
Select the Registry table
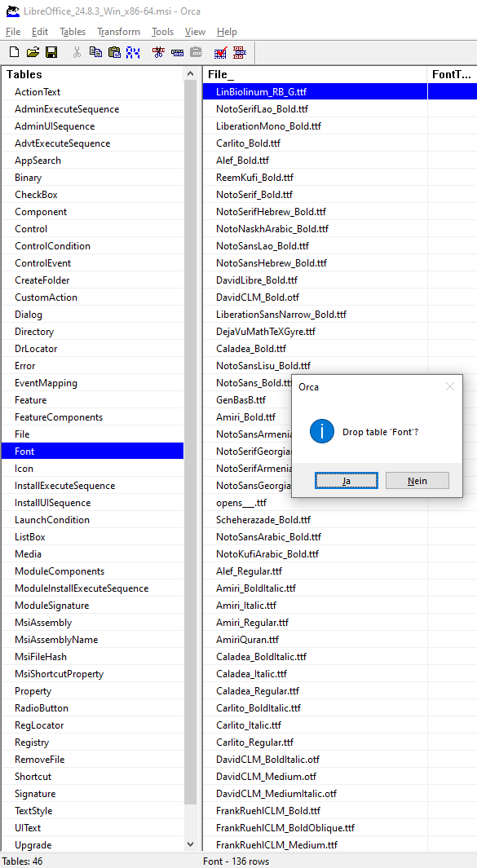click(x=92, y=742)
